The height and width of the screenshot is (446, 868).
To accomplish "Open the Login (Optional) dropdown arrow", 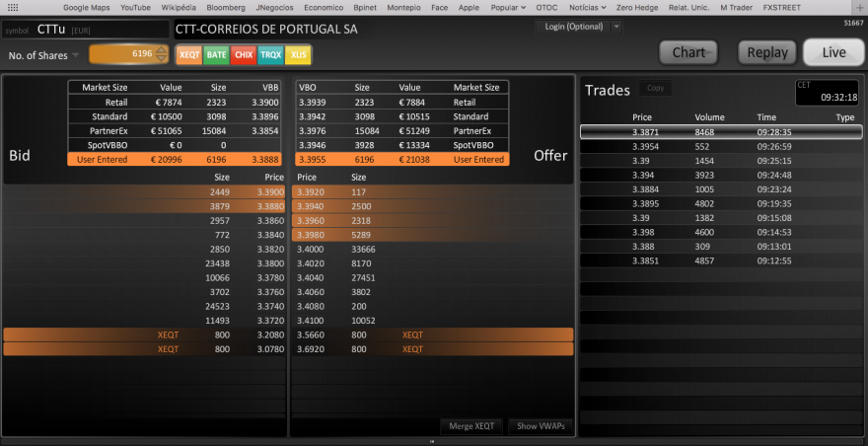I will coord(616,27).
